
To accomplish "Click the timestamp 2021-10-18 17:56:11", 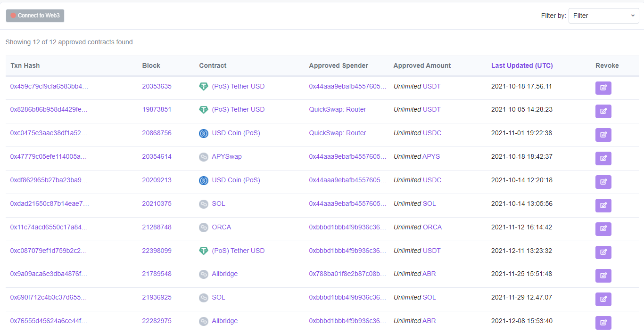I will [x=522, y=86].
